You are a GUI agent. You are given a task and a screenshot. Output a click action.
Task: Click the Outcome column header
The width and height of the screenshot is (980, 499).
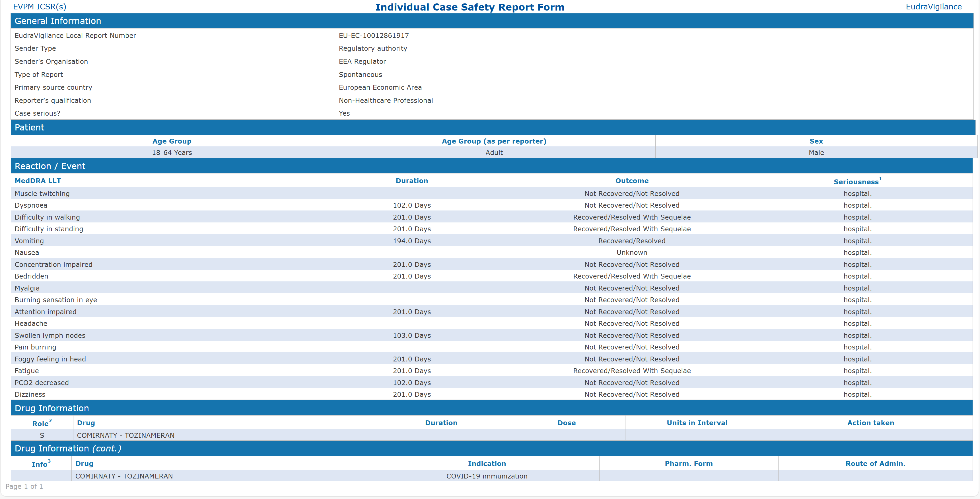click(631, 181)
